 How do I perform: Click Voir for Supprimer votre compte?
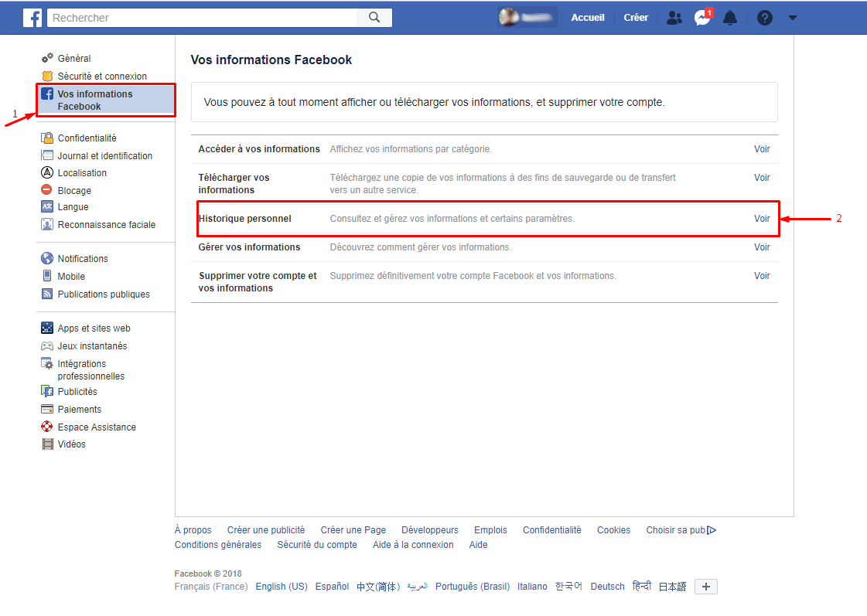[762, 276]
